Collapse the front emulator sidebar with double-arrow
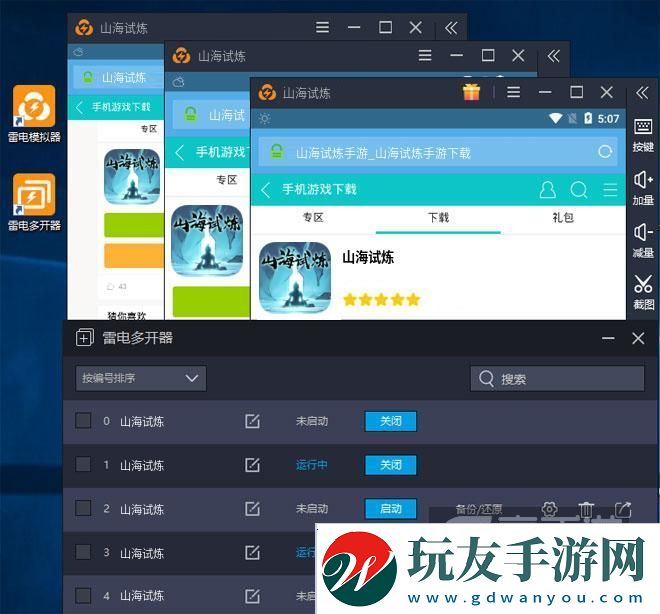660x614 pixels. [x=642, y=93]
